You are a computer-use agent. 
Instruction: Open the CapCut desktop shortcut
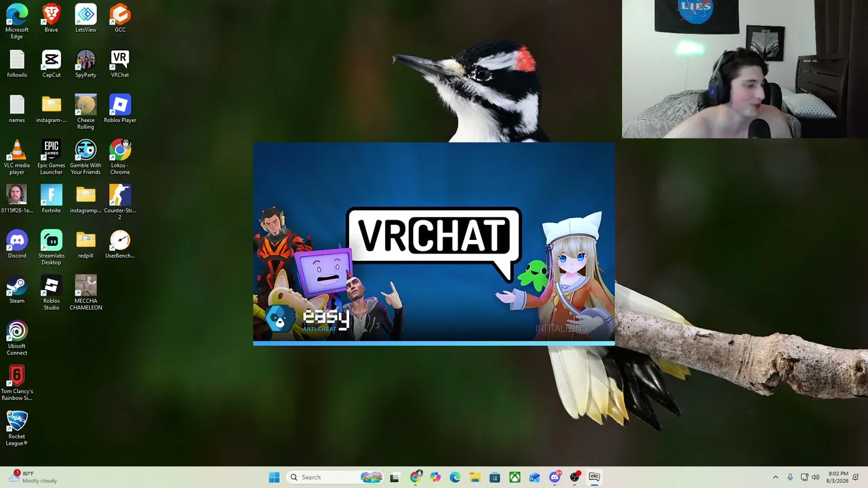52,63
